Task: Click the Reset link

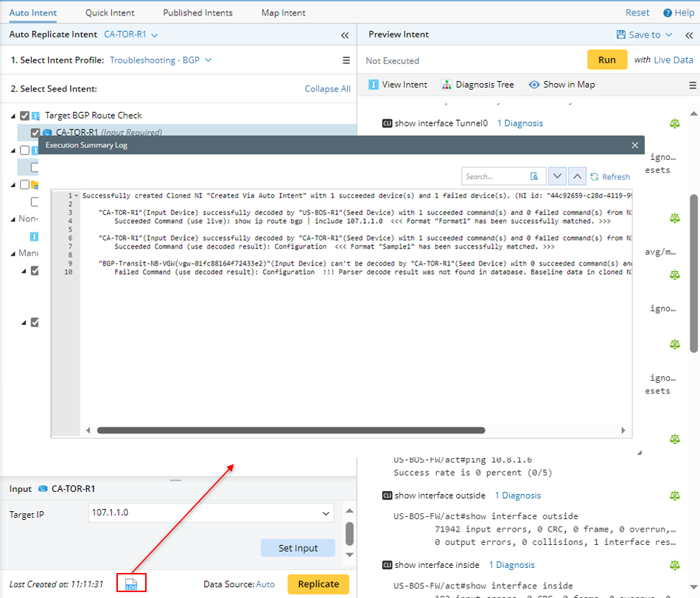Action: tap(637, 13)
